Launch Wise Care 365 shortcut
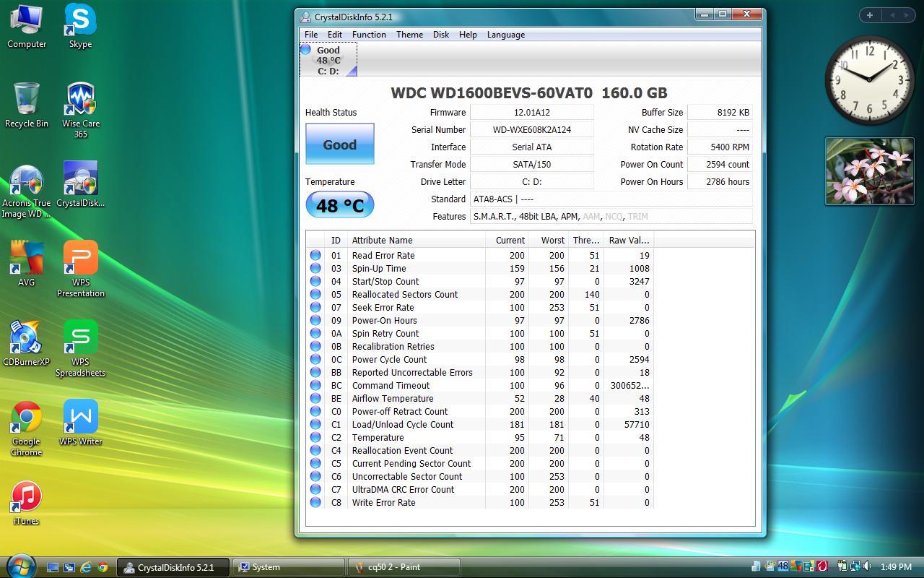924x578 pixels. pyautogui.click(x=80, y=110)
